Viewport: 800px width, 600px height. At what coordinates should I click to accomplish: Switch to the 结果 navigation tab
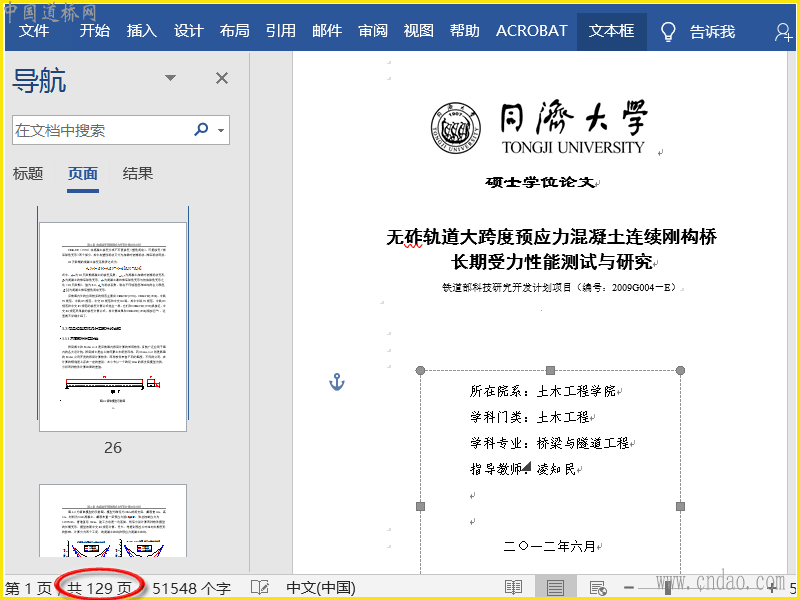click(x=138, y=173)
